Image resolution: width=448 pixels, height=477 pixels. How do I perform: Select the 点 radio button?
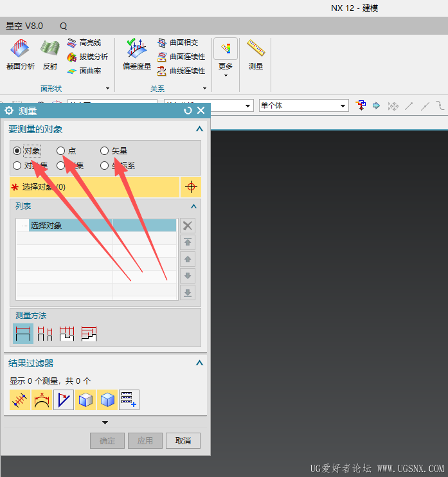click(x=61, y=150)
